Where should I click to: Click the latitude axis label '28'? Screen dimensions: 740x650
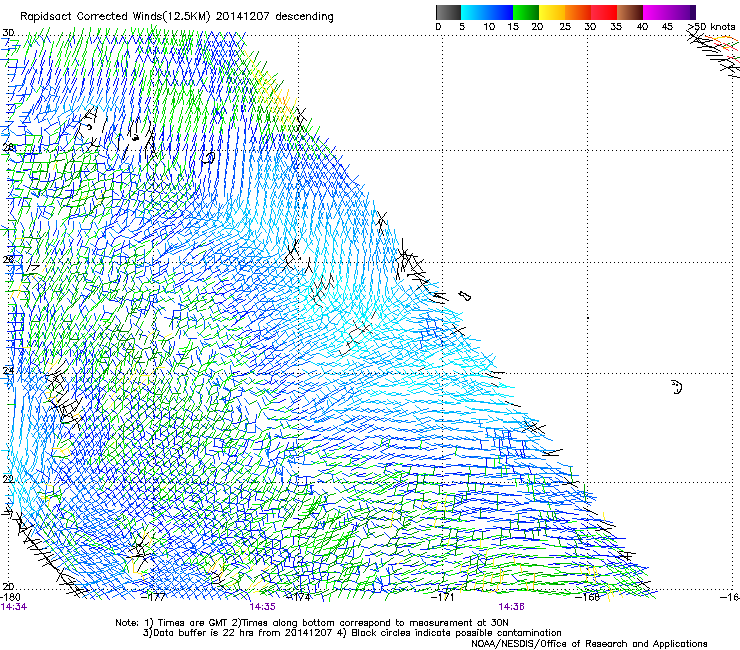(x=8, y=148)
